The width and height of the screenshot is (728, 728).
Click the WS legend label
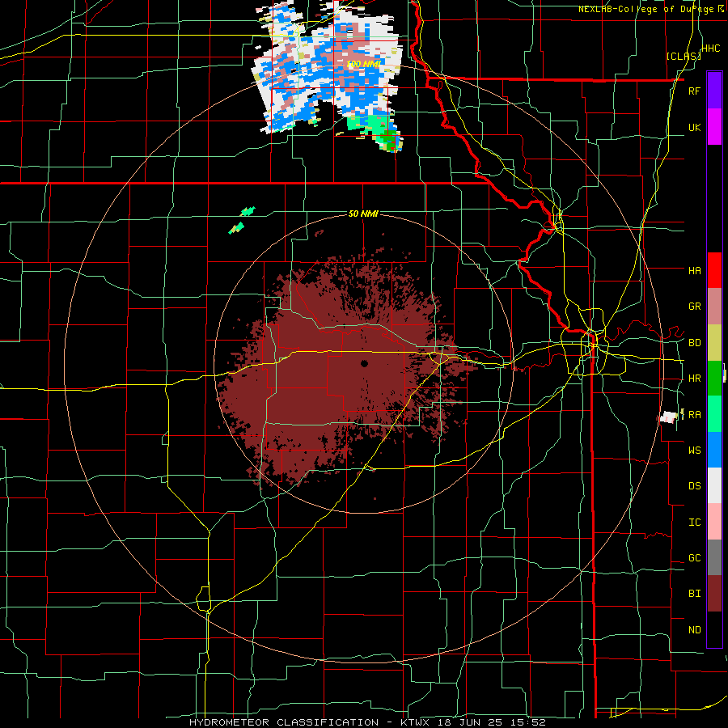tap(694, 451)
